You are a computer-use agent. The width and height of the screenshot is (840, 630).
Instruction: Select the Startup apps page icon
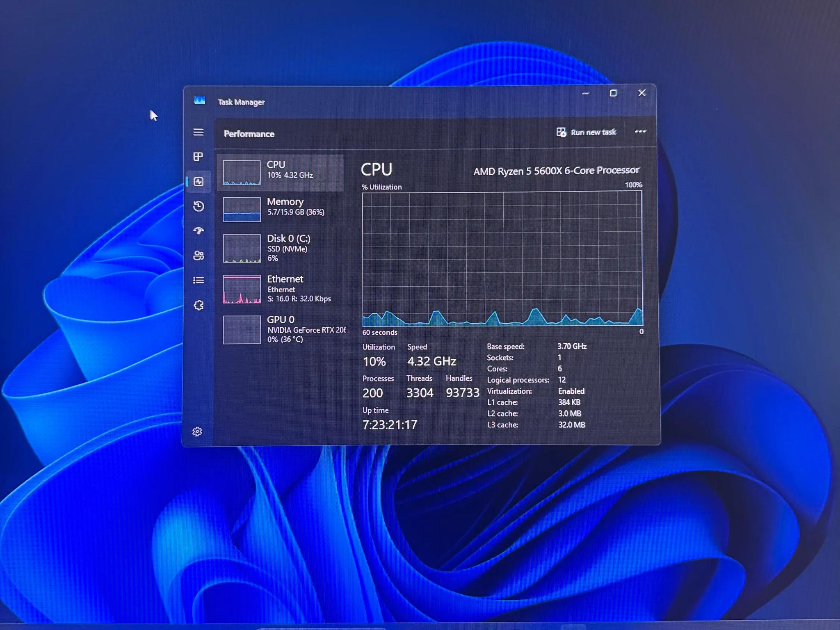[x=199, y=231]
